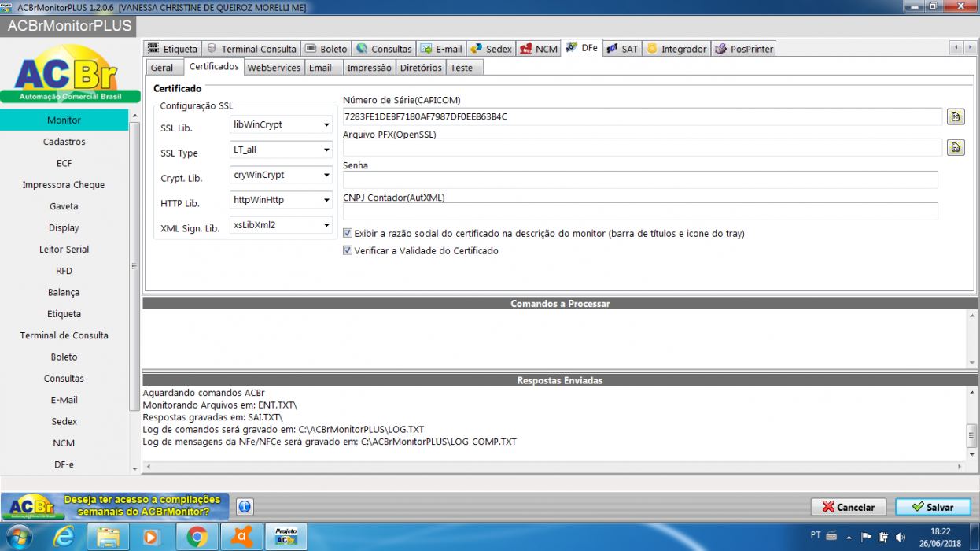Open Cadastros in the sidebar
980x551 pixels.
tap(64, 142)
